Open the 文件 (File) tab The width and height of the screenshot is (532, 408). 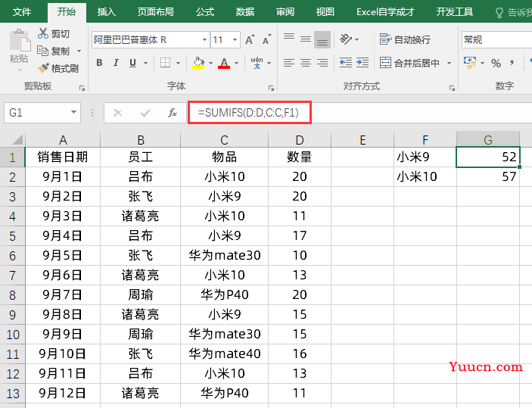point(21,12)
